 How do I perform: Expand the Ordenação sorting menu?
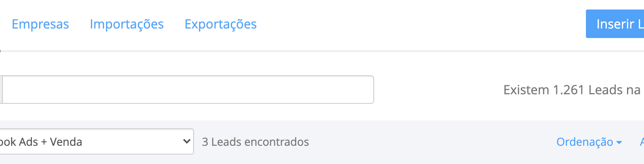point(589,142)
